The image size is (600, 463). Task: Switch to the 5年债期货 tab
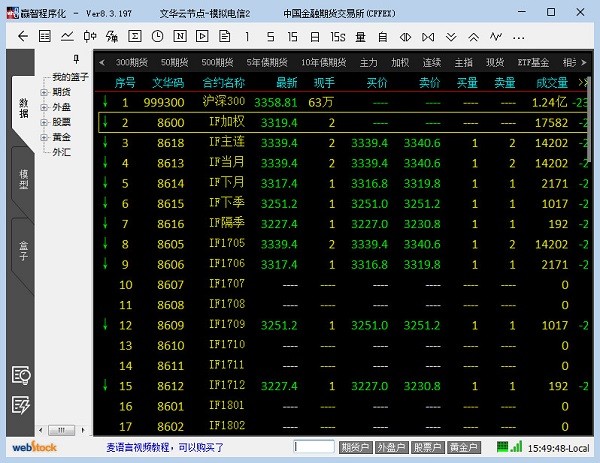[x=267, y=62]
